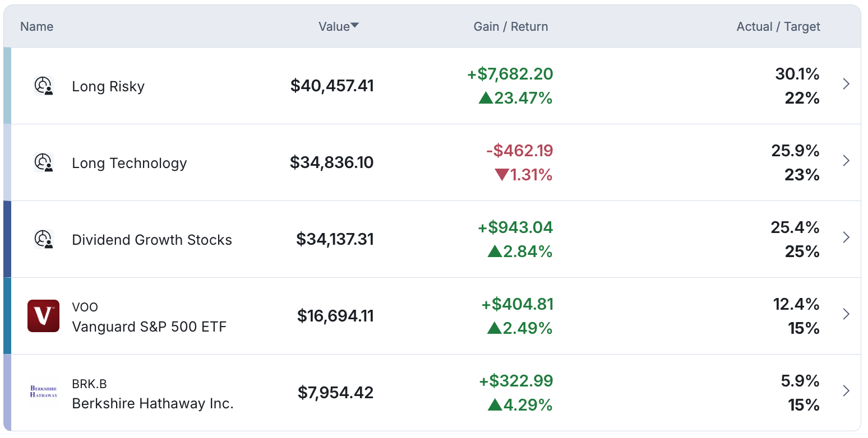This screenshot has height=438, width=868.
Task: Open the BRK.B row chevron
Action: point(846,391)
